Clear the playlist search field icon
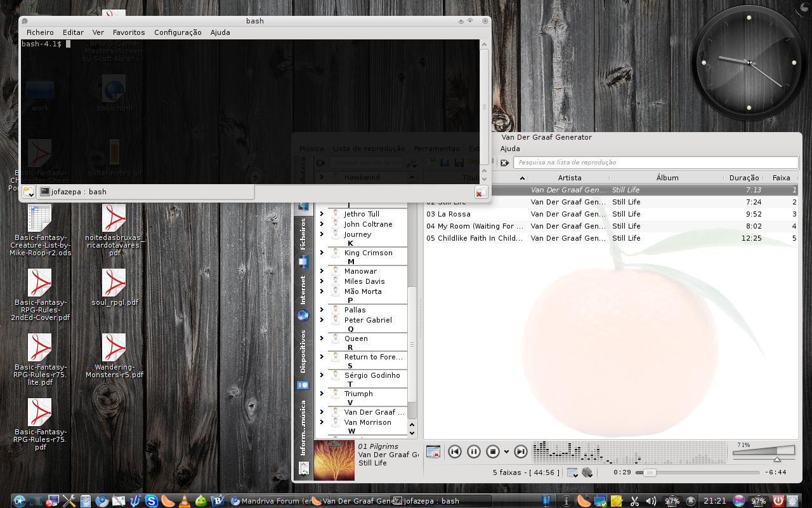The width and height of the screenshot is (812, 508). click(x=504, y=163)
